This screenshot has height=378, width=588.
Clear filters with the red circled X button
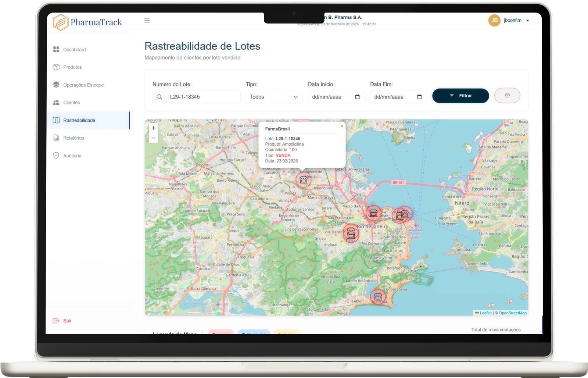[507, 95]
